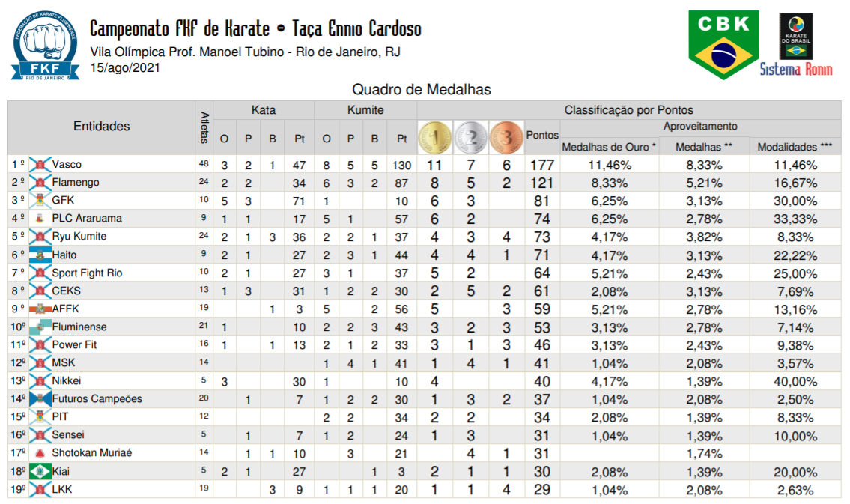Click the silver medal column icon
This screenshot has height=504, width=850.
pyautogui.click(x=470, y=137)
